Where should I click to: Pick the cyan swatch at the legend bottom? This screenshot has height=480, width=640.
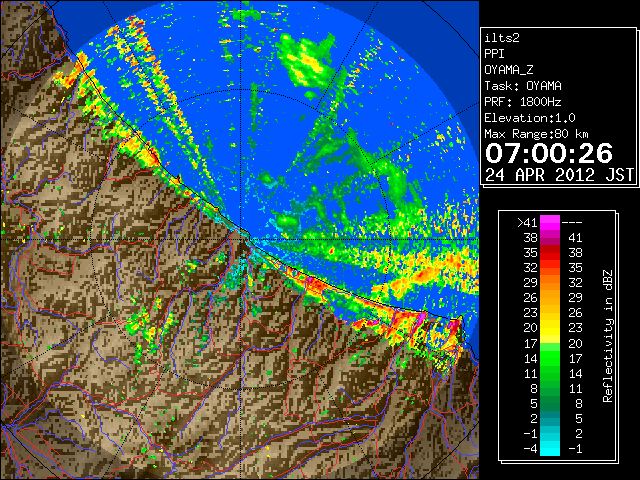[x=550, y=449]
